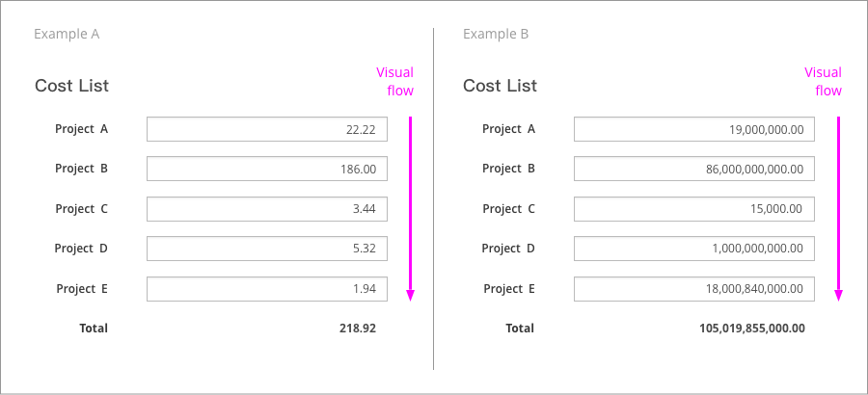Image resolution: width=868 pixels, height=395 pixels.
Task: Click the total value 105,019,855,000.00
Action: (x=751, y=329)
